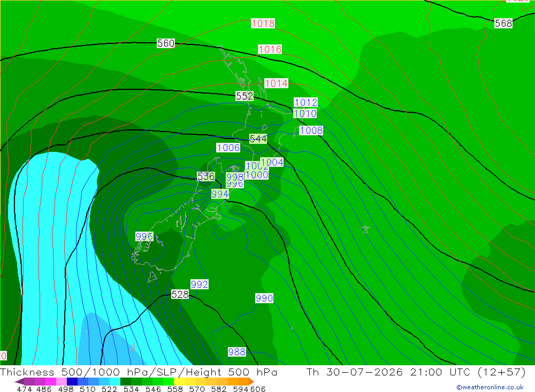The image size is (535, 392).
Task: Click the black 560 height contour label
Action: tap(166, 43)
